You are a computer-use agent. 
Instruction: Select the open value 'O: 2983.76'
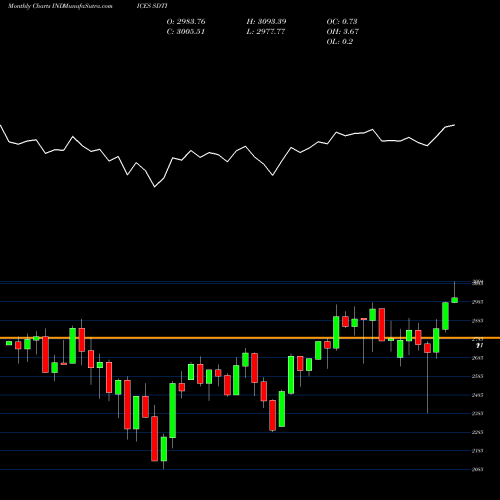(x=186, y=22)
